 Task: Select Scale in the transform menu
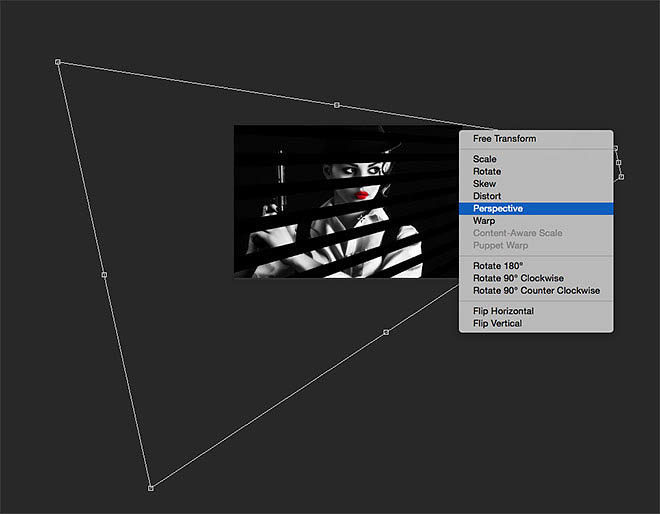(484, 159)
